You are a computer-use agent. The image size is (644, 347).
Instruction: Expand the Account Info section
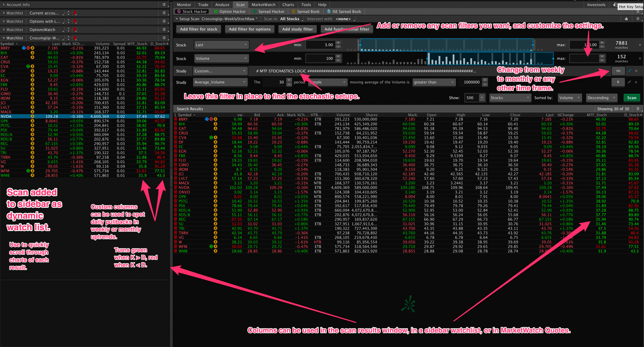(3, 5)
